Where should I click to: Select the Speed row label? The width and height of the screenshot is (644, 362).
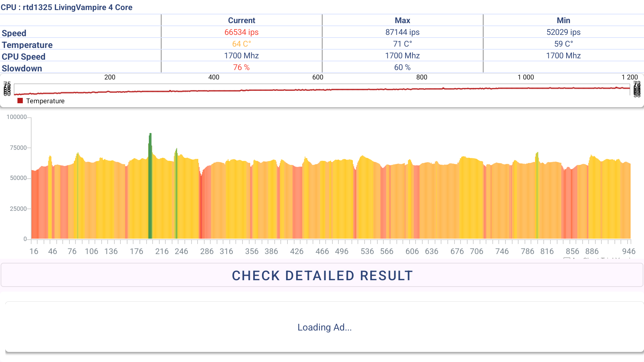point(14,33)
